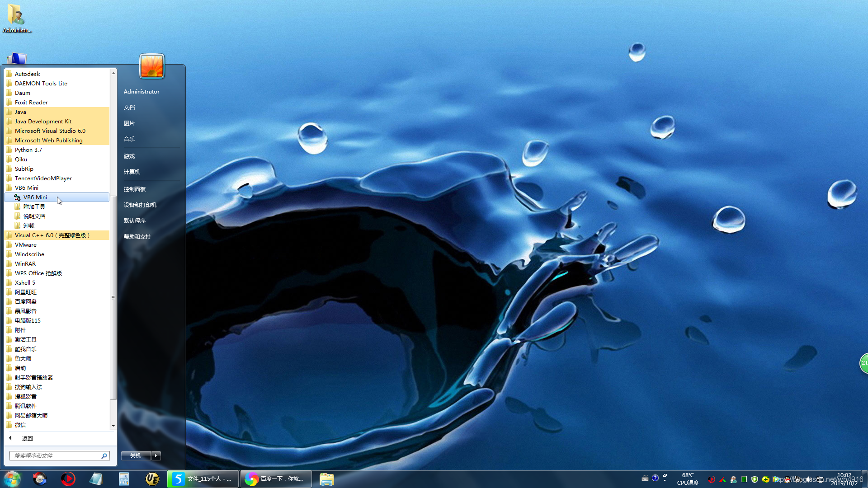Screen dimensions: 868x488
Task: Click 返回 to go back
Action: click(x=27, y=438)
